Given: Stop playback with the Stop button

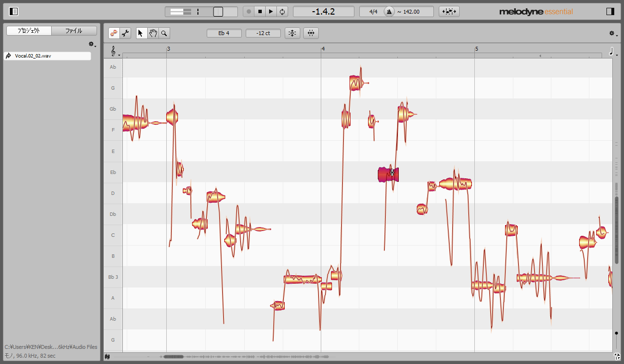Looking at the screenshot, I should coord(260,11).
